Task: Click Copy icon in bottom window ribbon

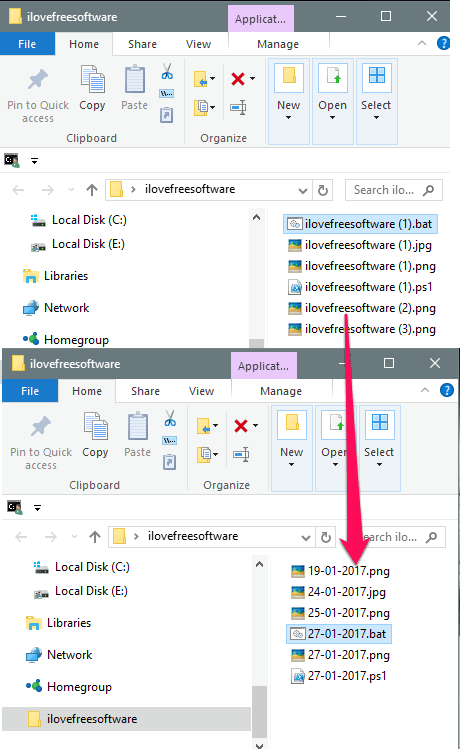Action: 95,426
